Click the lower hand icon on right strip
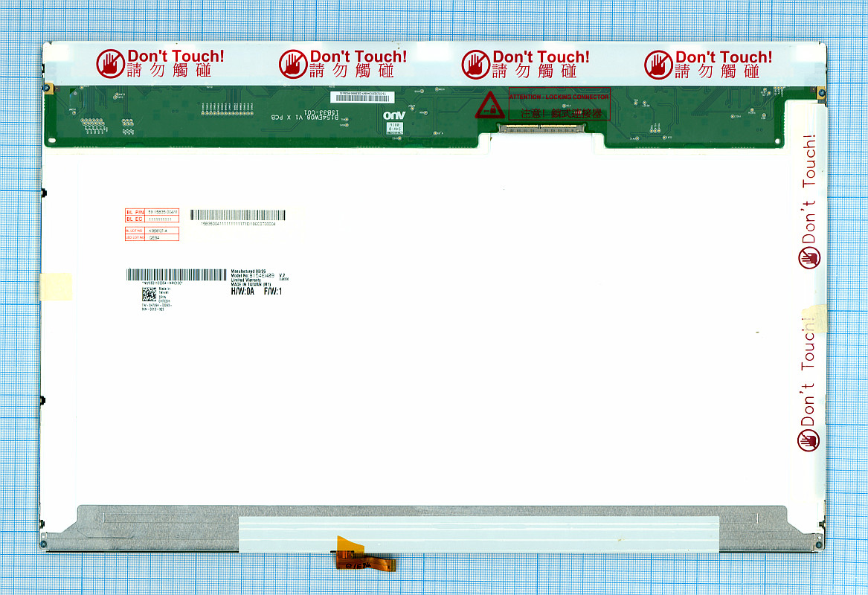868x595 pixels. [x=808, y=440]
